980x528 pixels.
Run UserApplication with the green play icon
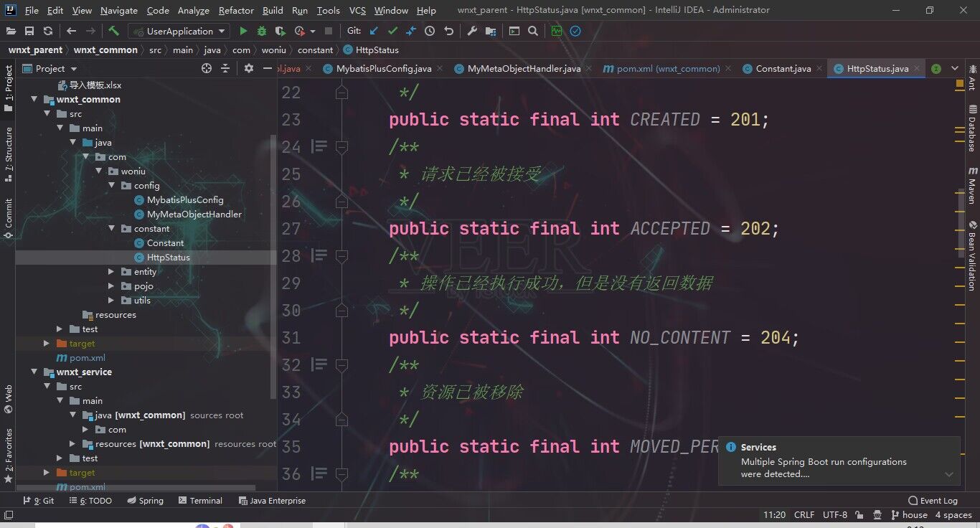(x=243, y=31)
